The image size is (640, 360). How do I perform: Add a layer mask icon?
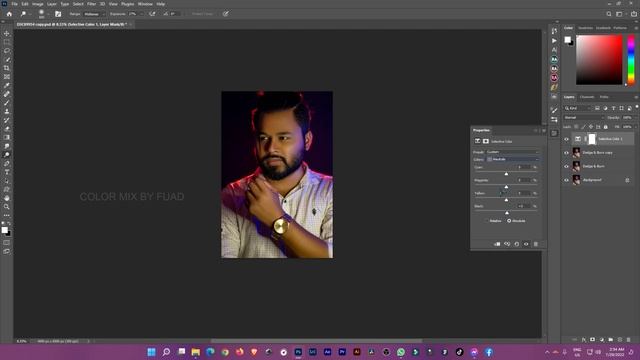(593, 340)
